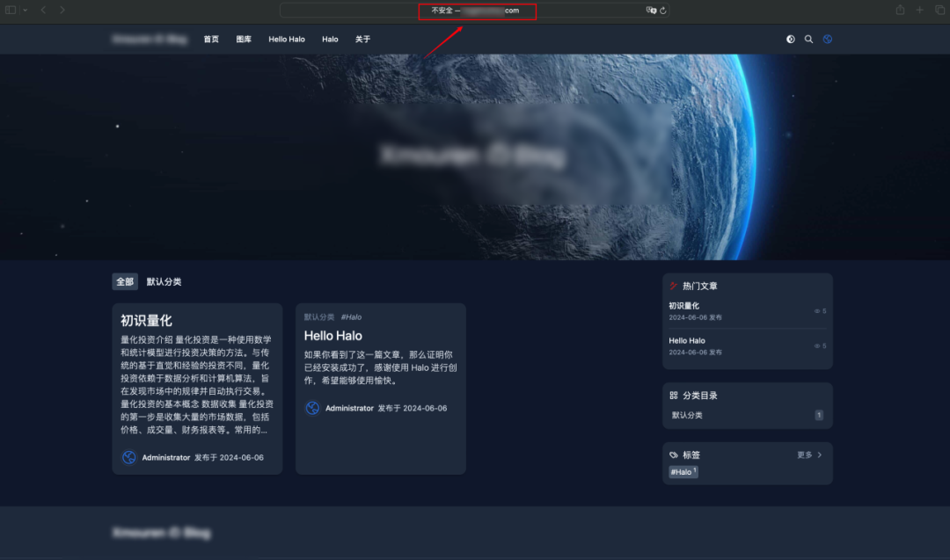The image size is (950, 560).
Task: Open Hello Halo in the 热门文章 list
Action: pyautogui.click(x=686, y=341)
